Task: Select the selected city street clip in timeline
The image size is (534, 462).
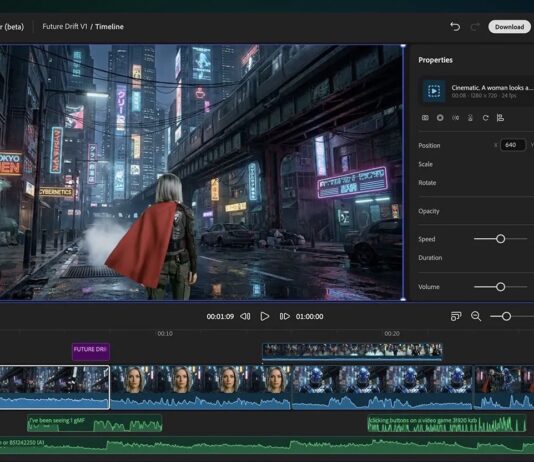Action: click(x=54, y=387)
